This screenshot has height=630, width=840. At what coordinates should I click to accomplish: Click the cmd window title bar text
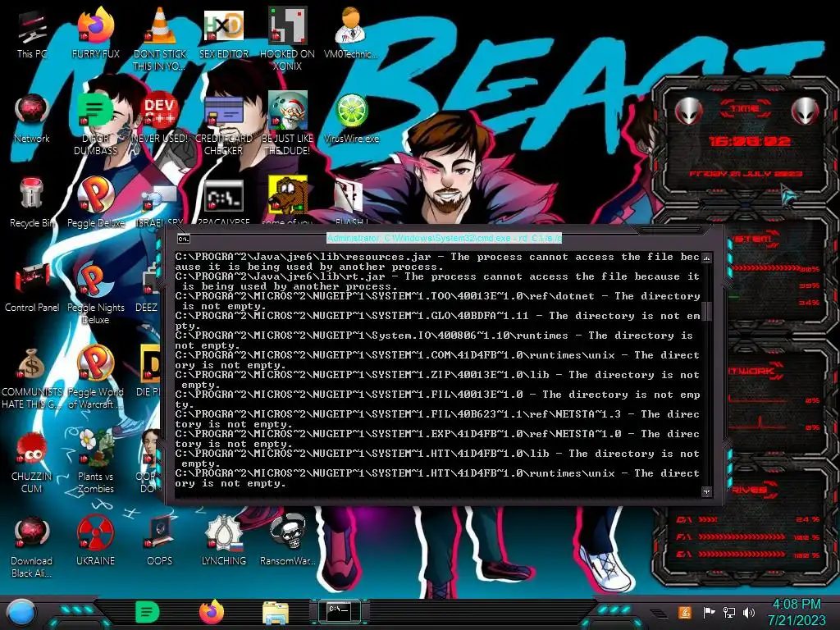point(444,238)
